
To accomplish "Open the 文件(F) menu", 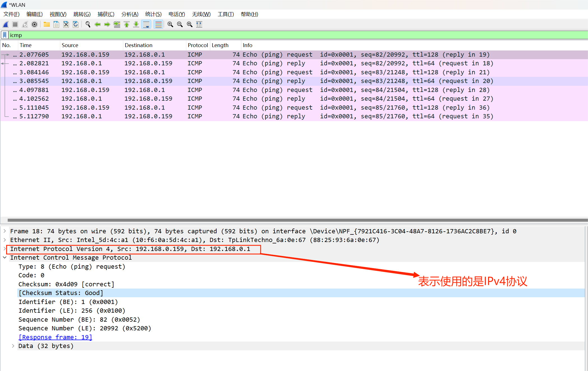I will (x=11, y=14).
